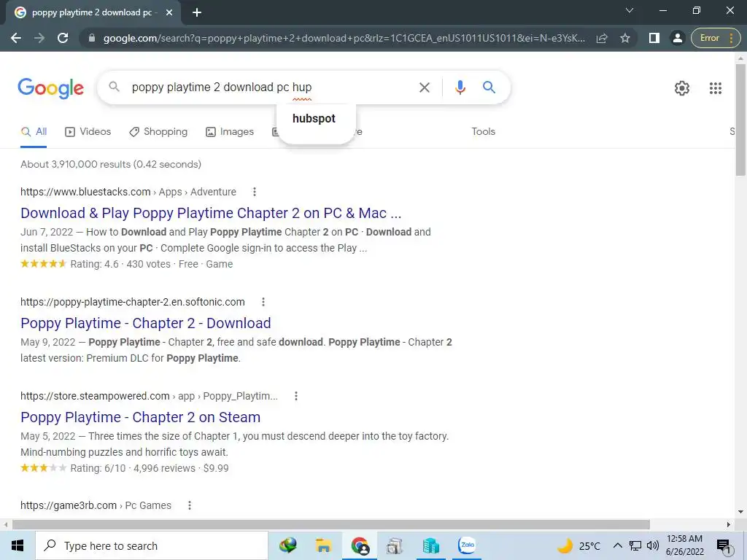Share this page icon in address bar
Viewport: 747px width, 560px height.
coord(602,38)
